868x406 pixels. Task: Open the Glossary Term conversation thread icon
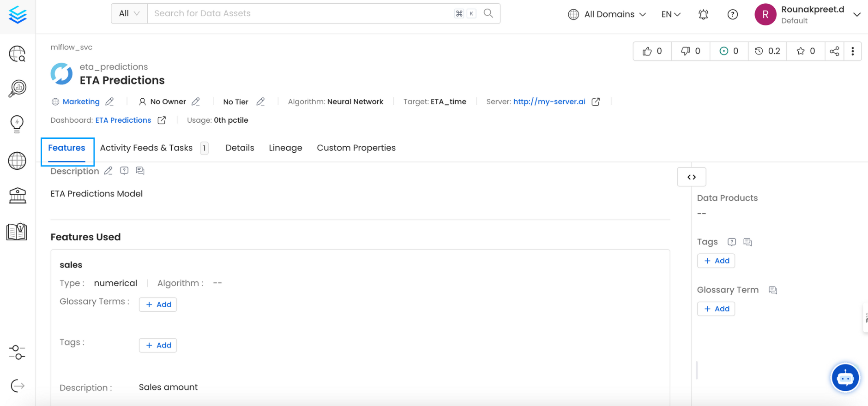[x=773, y=290]
